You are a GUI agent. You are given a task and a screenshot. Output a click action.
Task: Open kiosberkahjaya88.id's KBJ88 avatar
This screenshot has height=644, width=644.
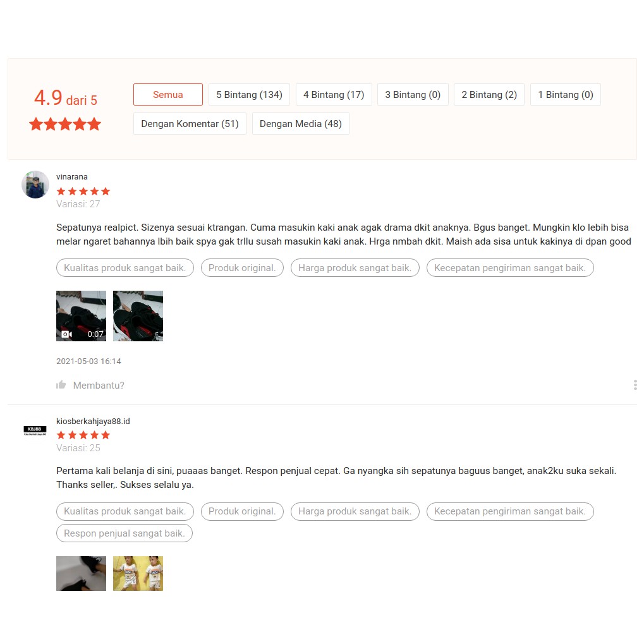35,430
